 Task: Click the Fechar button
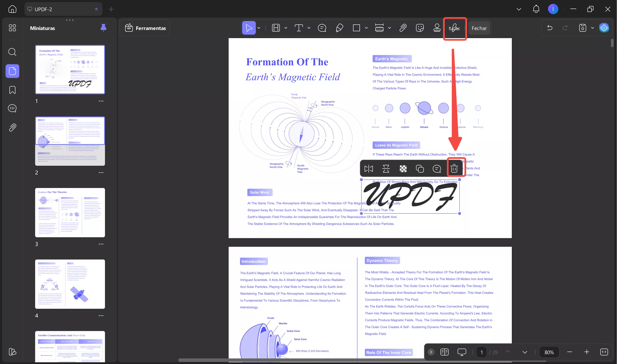click(x=479, y=28)
